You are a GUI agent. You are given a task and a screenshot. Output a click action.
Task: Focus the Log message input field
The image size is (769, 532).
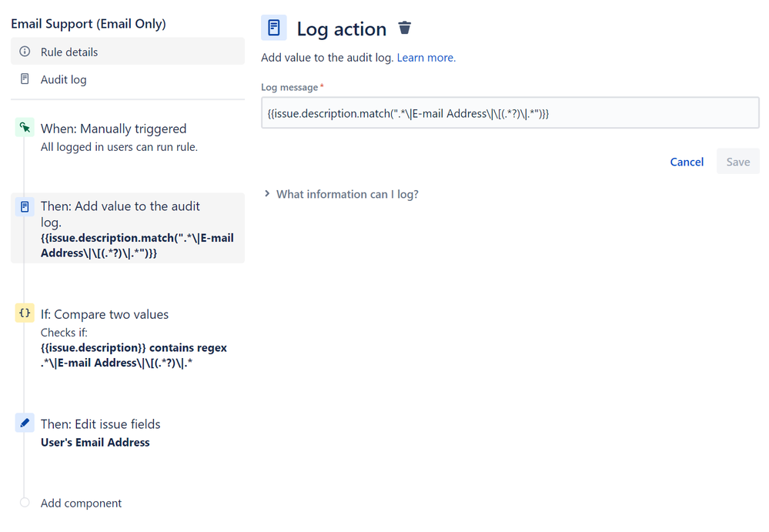pos(510,113)
